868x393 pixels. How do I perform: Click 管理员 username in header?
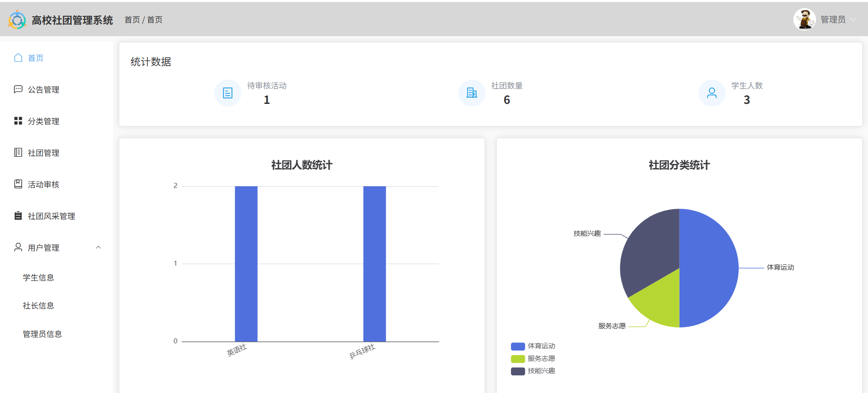coord(833,19)
